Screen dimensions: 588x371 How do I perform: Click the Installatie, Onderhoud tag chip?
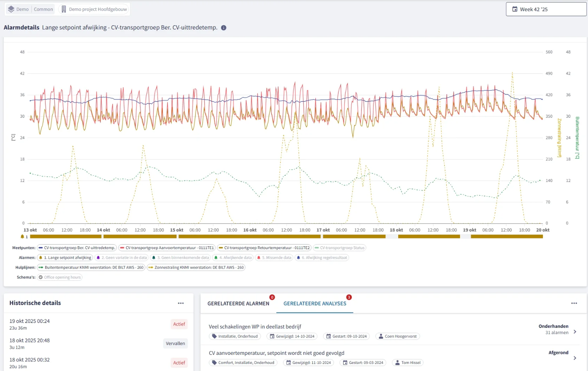click(x=235, y=337)
